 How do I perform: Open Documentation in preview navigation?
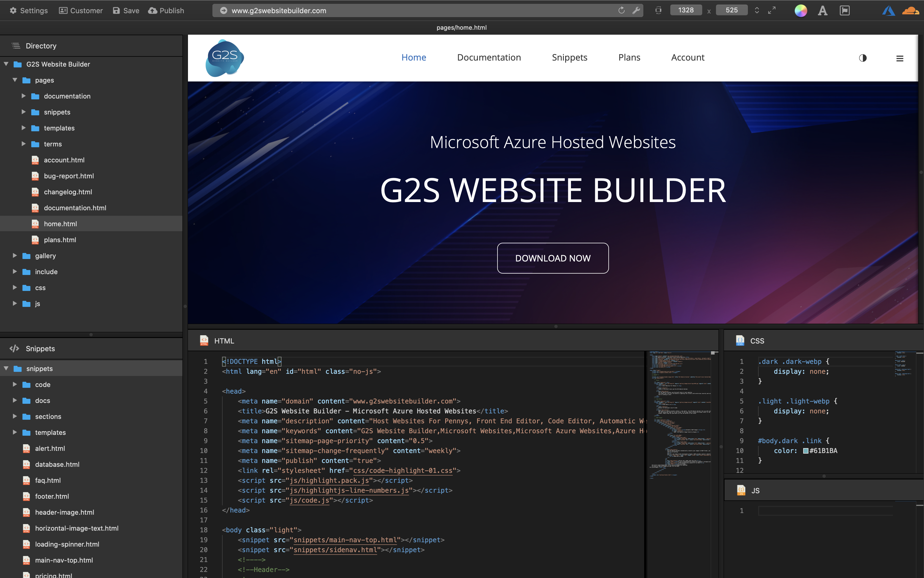(489, 57)
